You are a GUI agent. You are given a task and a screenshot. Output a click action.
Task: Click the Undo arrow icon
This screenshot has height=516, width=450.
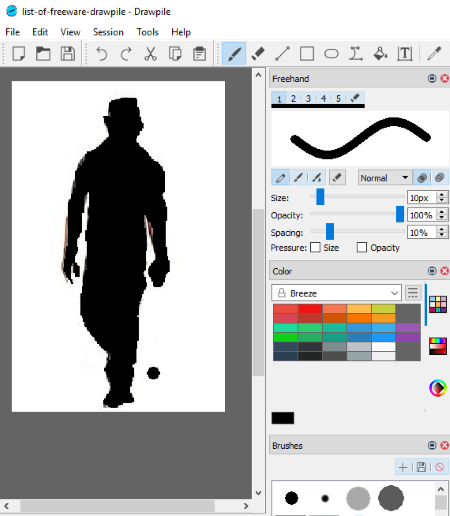[102, 53]
